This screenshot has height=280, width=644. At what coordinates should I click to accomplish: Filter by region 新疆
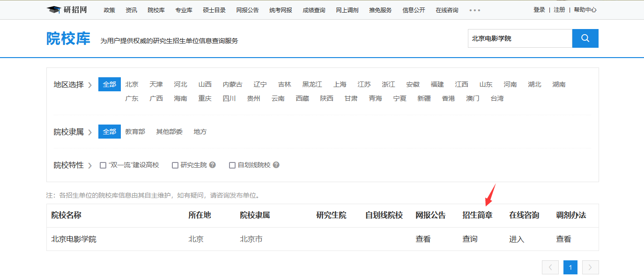[424, 98]
